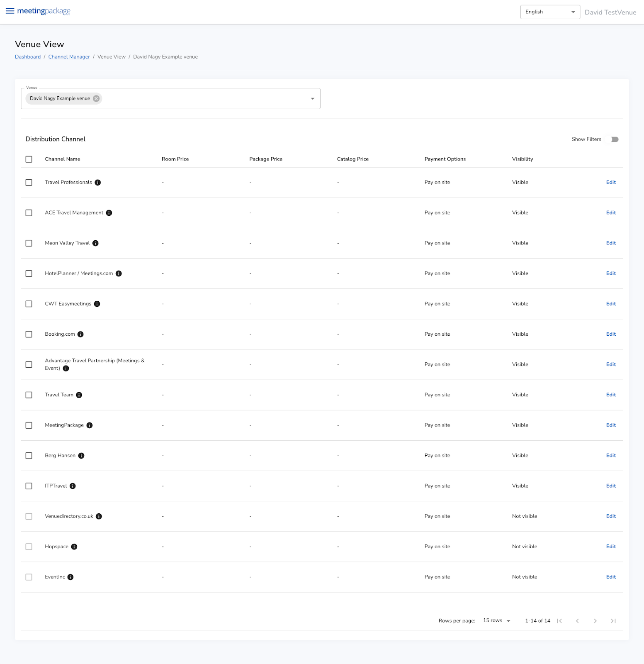This screenshot has width=644, height=664.
Task: Go to first page of table
Action: pos(559,621)
